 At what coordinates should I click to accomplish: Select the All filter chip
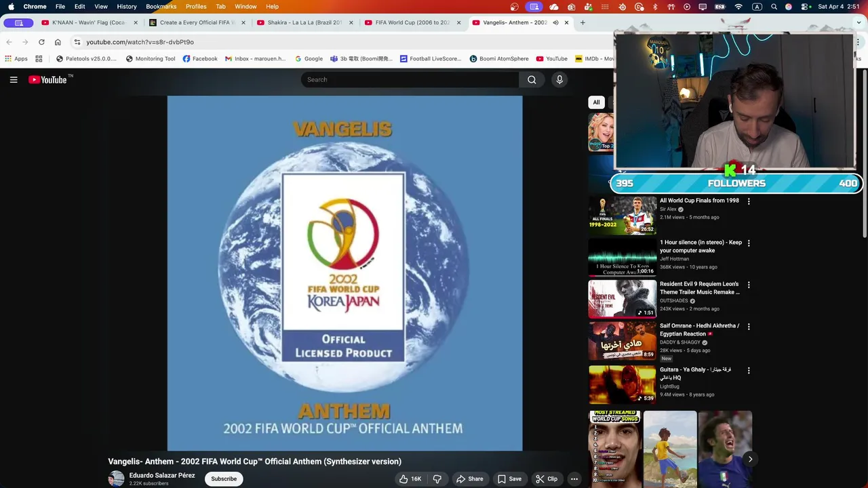click(597, 102)
